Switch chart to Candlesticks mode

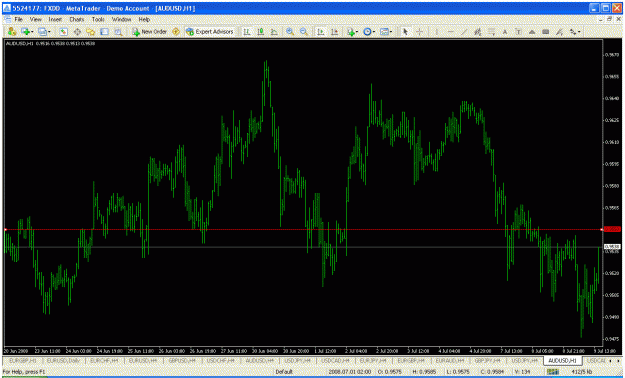click(261, 32)
